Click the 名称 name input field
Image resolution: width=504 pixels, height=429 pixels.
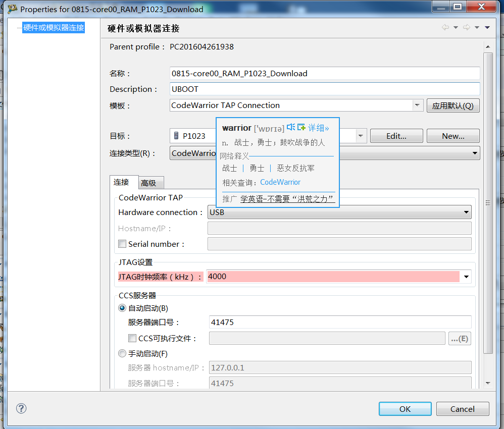(325, 73)
